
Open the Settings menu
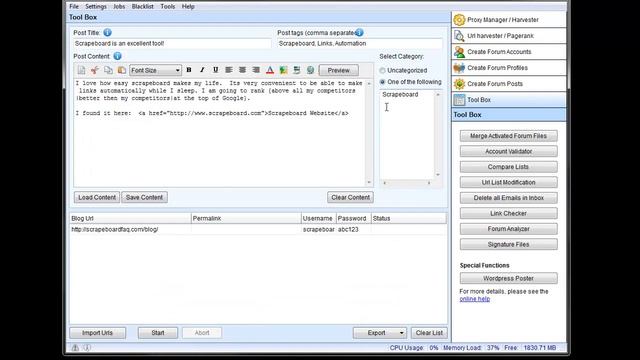point(96,7)
